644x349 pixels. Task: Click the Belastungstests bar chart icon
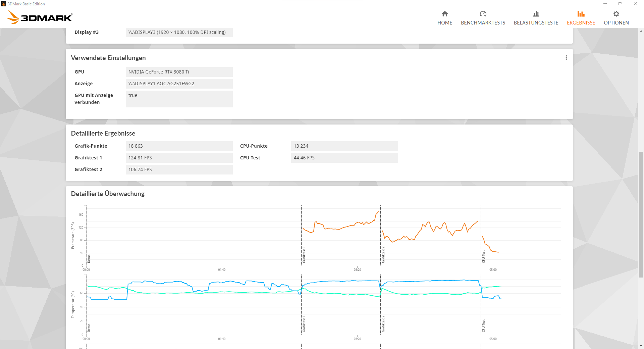point(536,14)
